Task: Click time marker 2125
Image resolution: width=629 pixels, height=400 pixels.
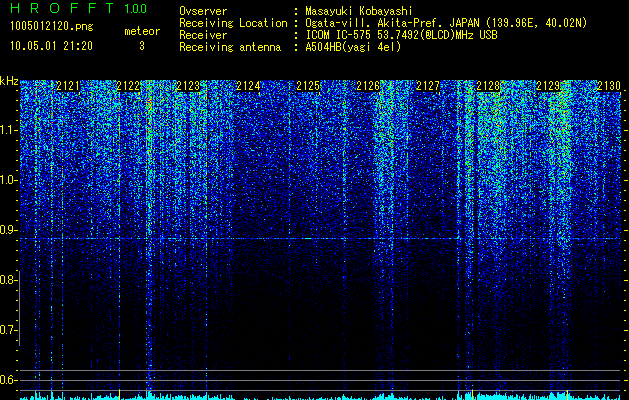Action: point(308,86)
